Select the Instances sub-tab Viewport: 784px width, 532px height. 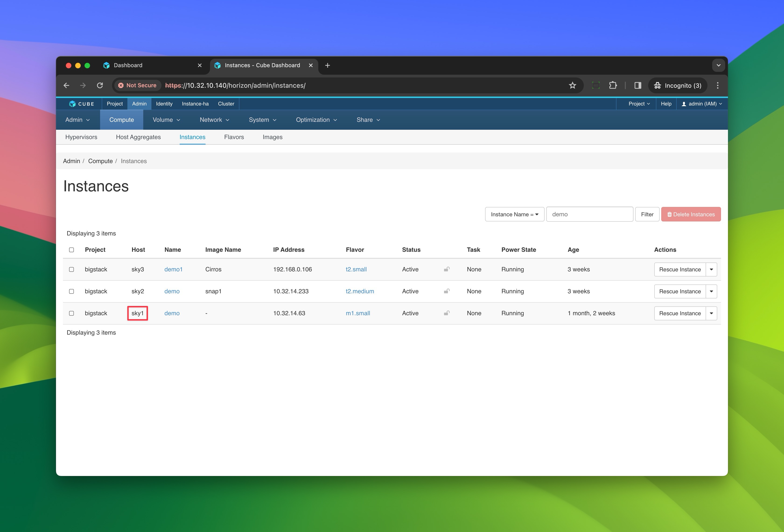point(192,137)
